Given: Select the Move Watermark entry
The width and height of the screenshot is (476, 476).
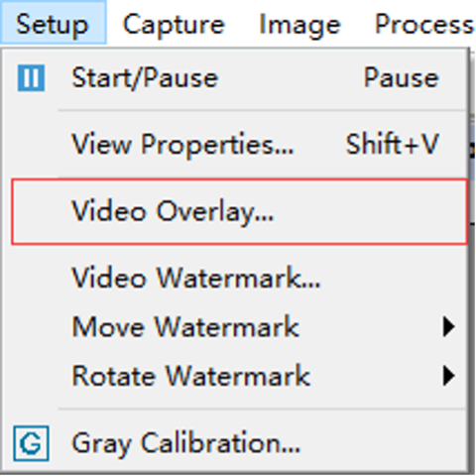Looking at the screenshot, I should pyautogui.click(x=235, y=327).
